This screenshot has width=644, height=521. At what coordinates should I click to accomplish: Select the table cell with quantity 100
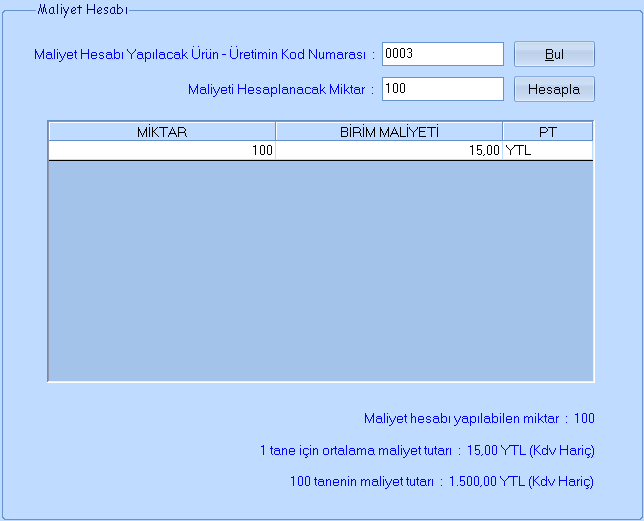[x=162, y=150]
